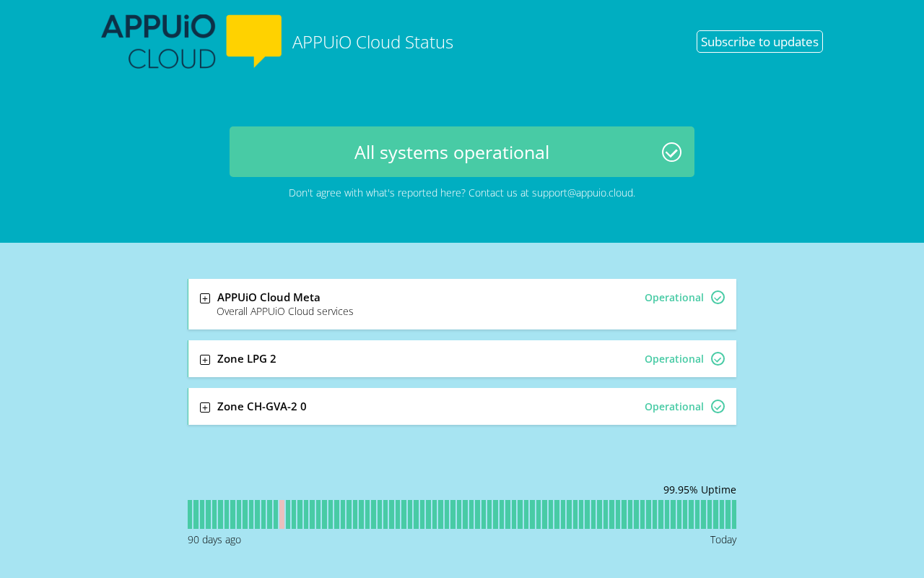Click the 99.95% Uptime label
Viewport: 924px width, 578px height.
699,490
